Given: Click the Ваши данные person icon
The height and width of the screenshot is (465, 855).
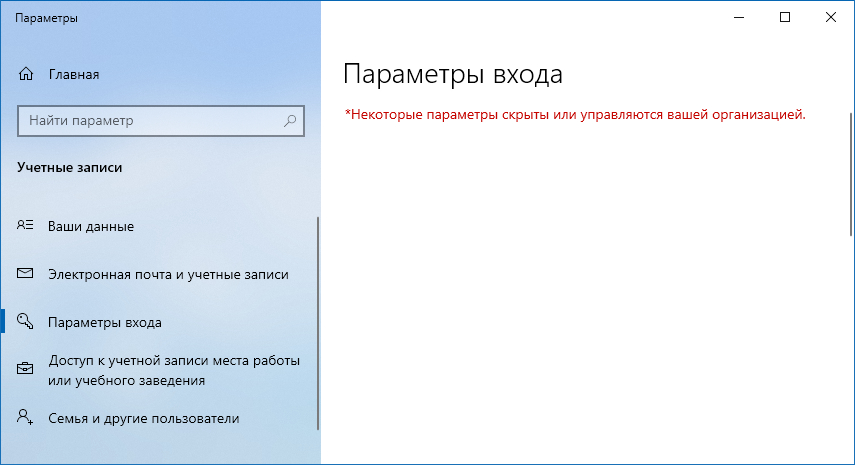Looking at the screenshot, I should click(25, 225).
